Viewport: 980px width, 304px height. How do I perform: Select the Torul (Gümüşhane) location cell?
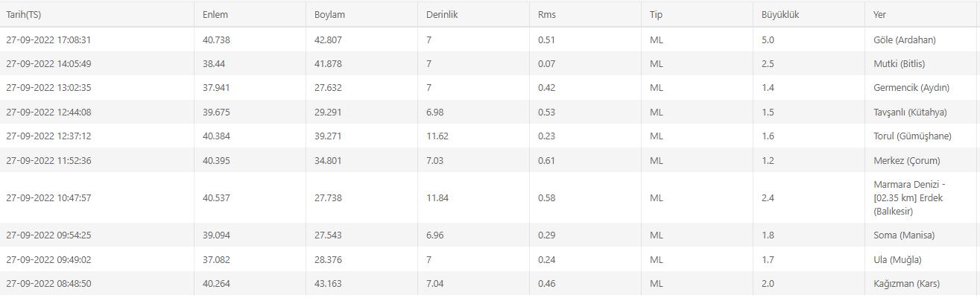pos(922,136)
